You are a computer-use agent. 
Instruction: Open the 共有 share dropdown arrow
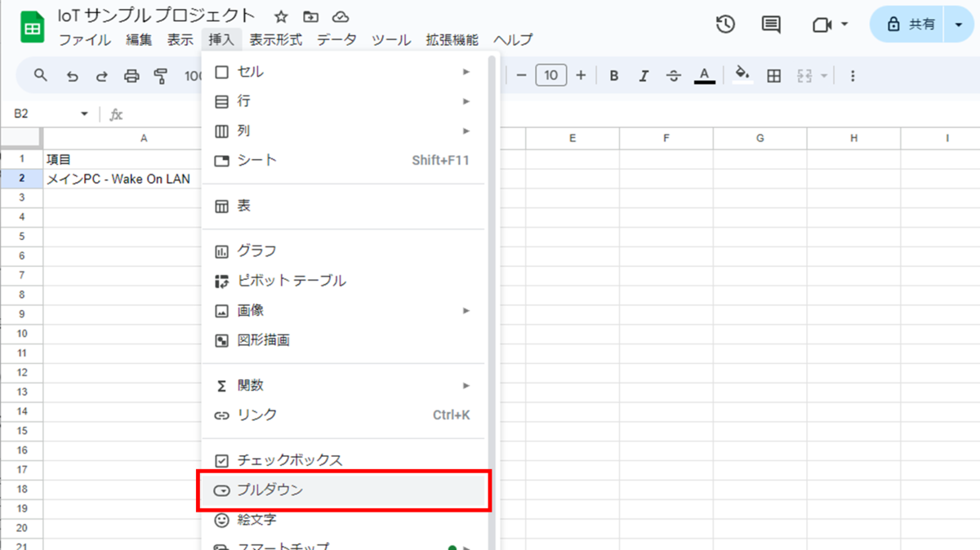click(x=959, y=24)
